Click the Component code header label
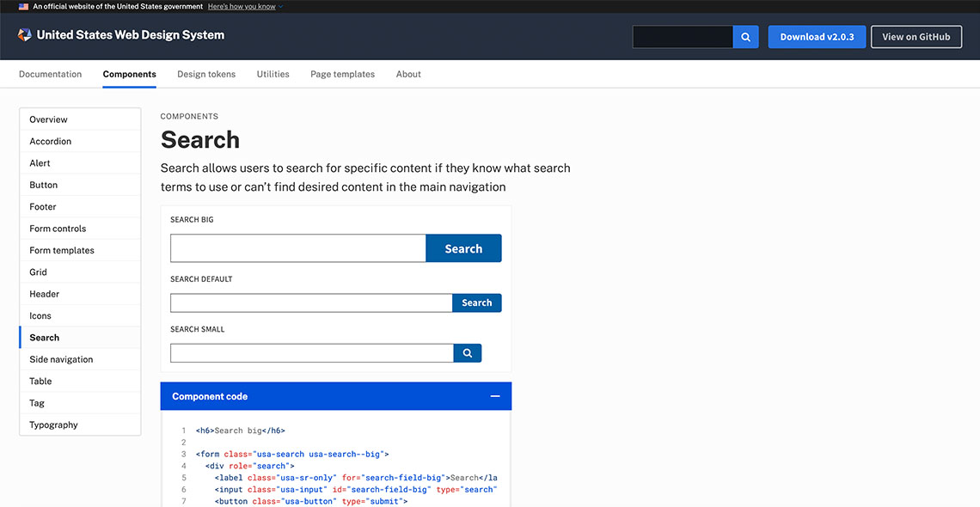This screenshot has height=507, width=980. 210,396
